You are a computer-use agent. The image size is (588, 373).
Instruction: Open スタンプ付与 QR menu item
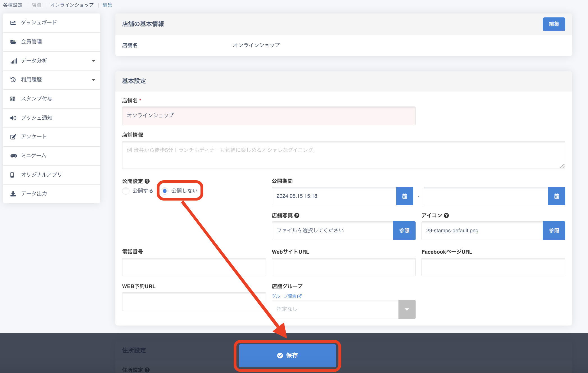(x=37, y=99)
